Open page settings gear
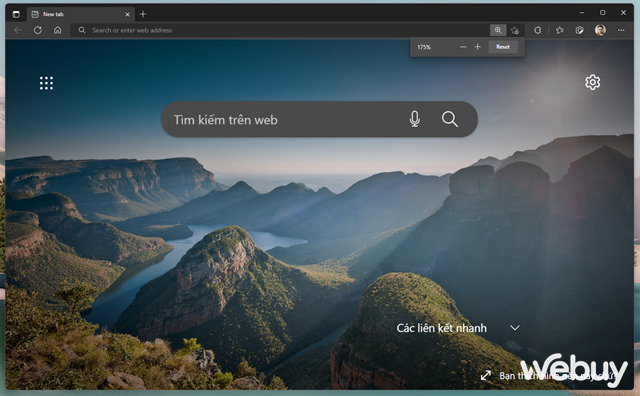This screenshot has height=396, width=640. [x=592, y=82]
